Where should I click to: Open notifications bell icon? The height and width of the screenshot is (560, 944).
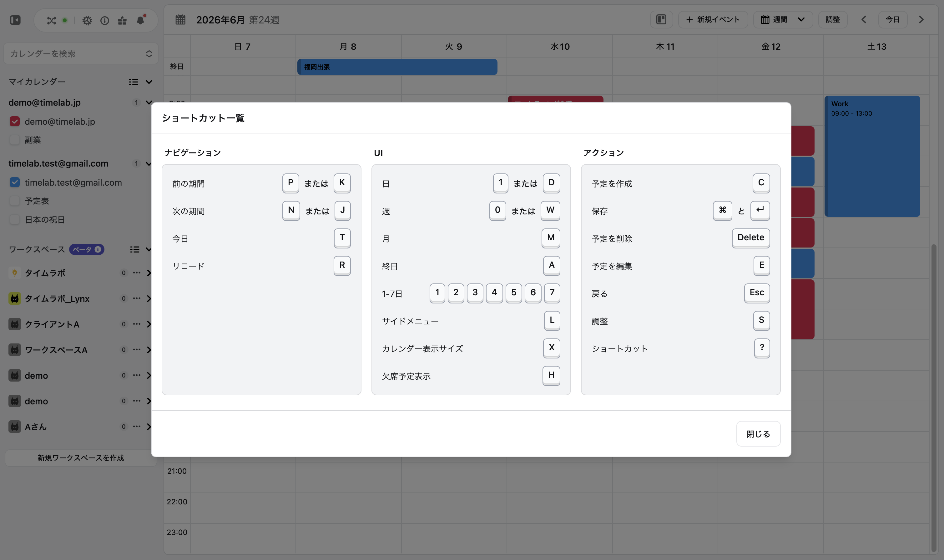140,20
